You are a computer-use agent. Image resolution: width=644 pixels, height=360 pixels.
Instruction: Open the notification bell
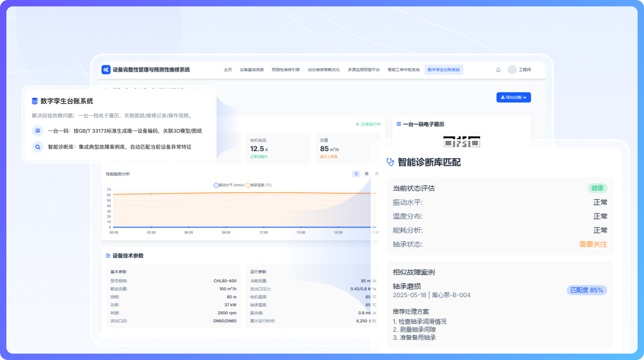498,70
